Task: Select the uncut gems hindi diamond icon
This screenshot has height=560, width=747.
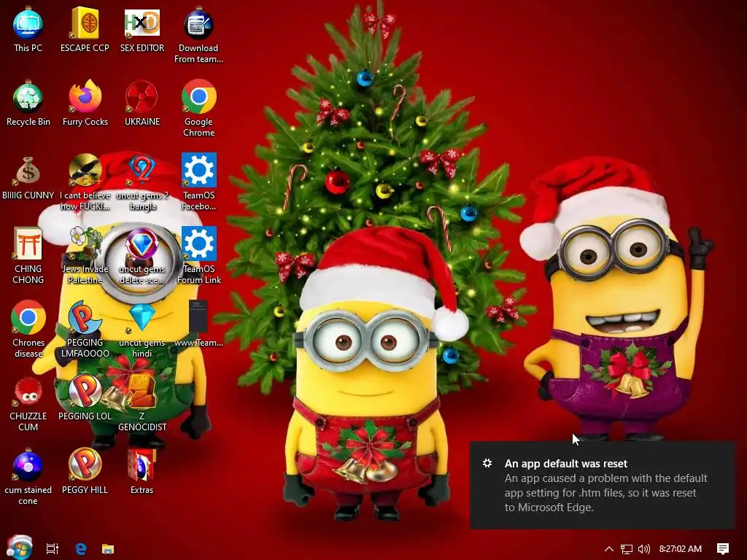Action: pyautogui.click(x=142, y=330)
